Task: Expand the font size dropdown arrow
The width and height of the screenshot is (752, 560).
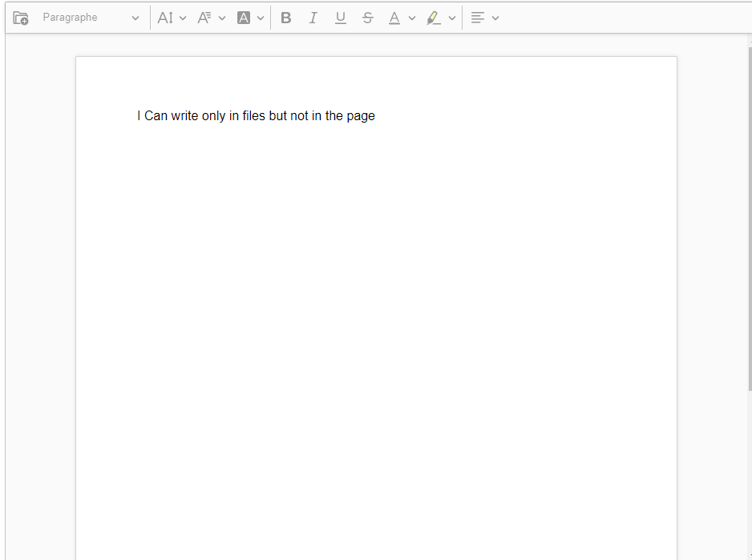Action: pyautogui.click(x=183, y=18)
